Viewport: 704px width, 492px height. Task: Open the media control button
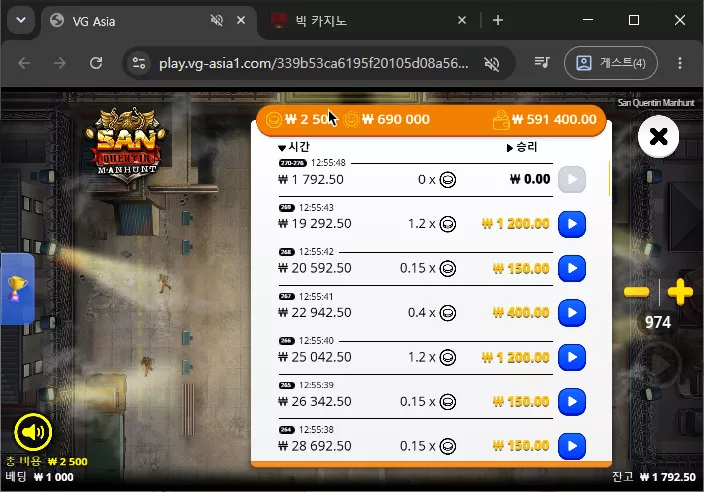pos(542,62)
